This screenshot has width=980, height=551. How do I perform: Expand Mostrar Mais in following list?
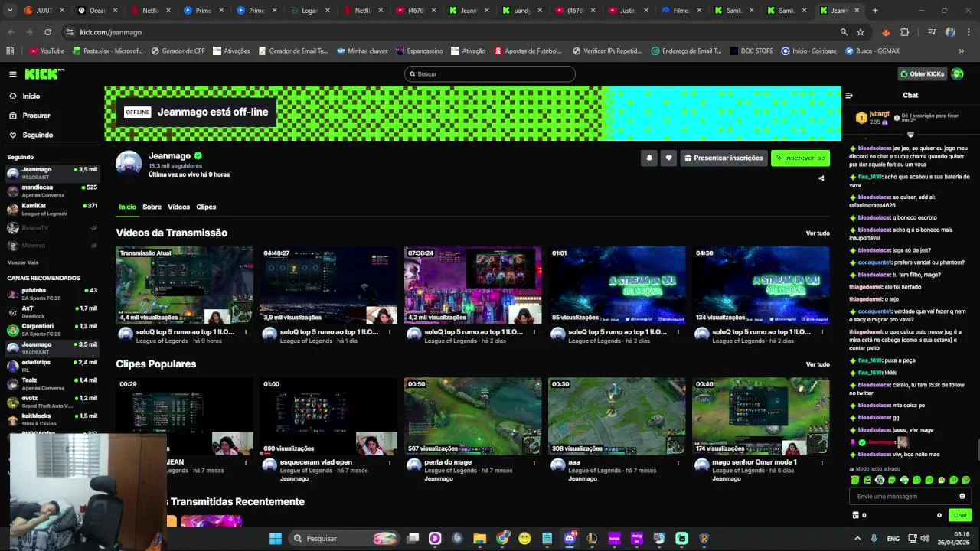point(23,262)
